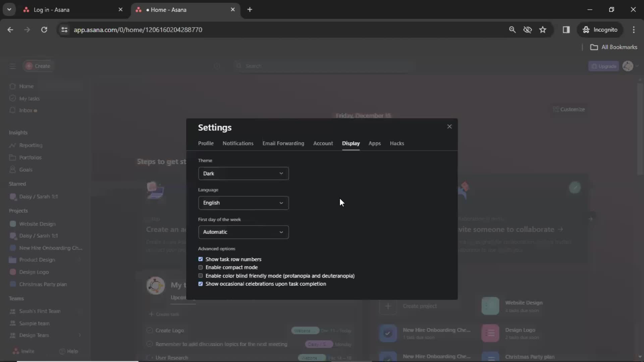Open a new browser tab
This screenshot has width=644, height=362.
pos(250,10)
